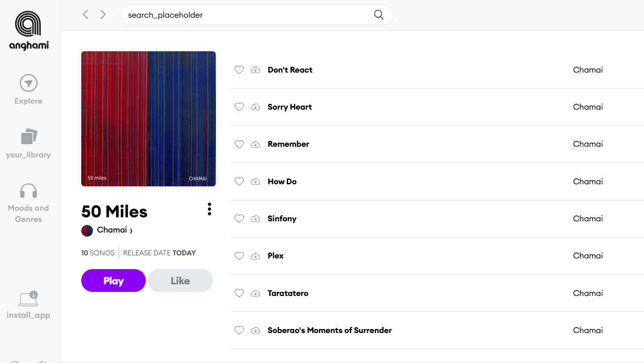Click the install_app laptop icon
Screen dimensions: 644x363
coord(28,299)
